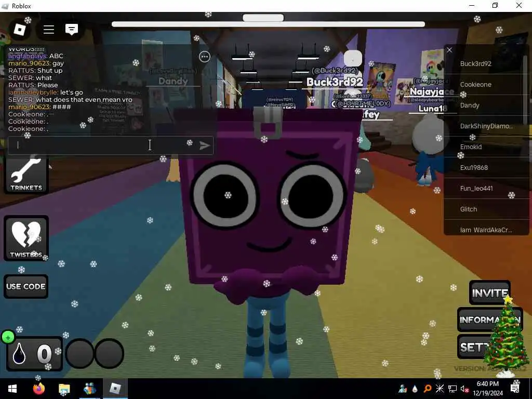This screenshot has height=399, width=532.
Task: Select DarkShinyDiamo... in player list
Action: click(486, 126)
